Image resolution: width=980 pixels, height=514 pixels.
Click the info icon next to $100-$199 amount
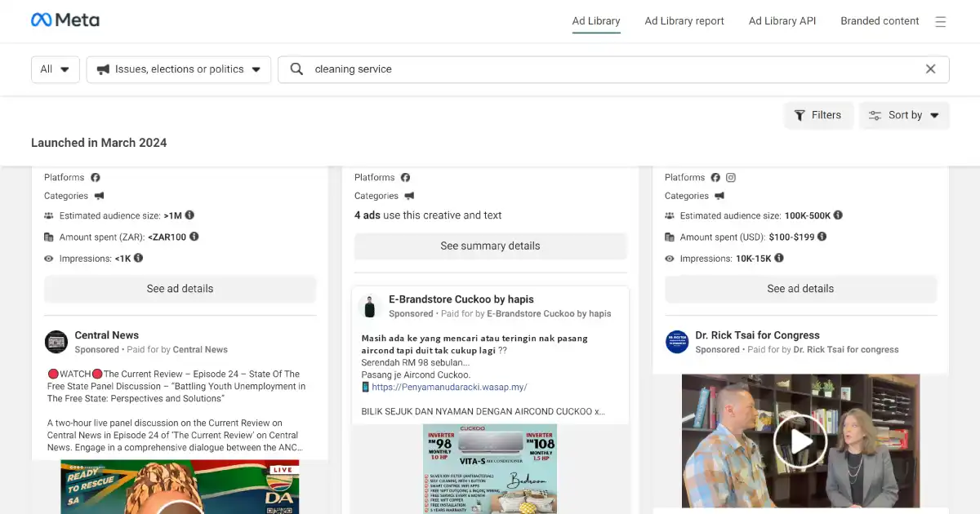tap(822, 237)
